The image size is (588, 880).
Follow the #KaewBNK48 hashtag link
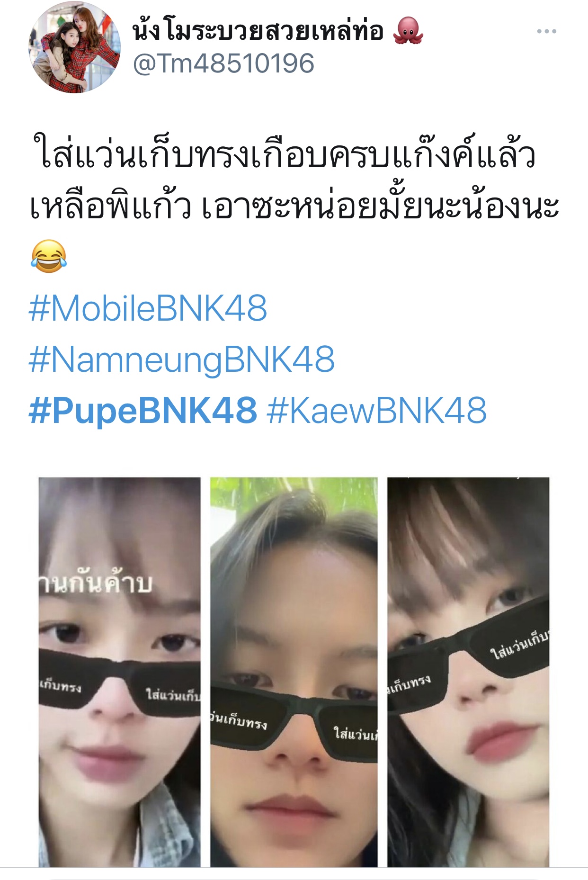pyautogui.click(x=377, y=410)
